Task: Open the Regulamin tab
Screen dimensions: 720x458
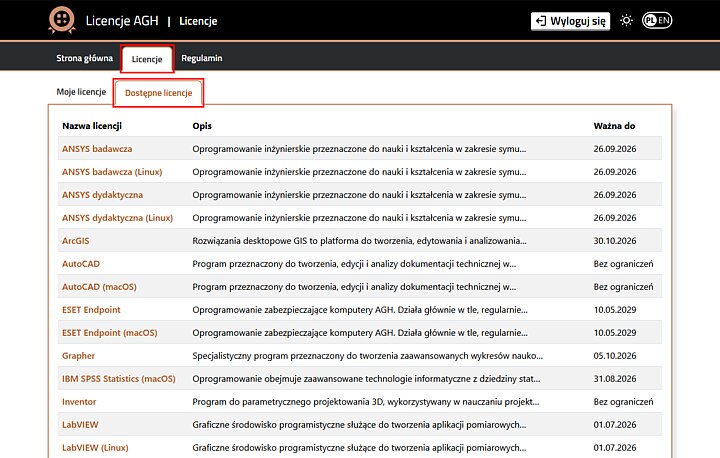Action: (202, 58)
